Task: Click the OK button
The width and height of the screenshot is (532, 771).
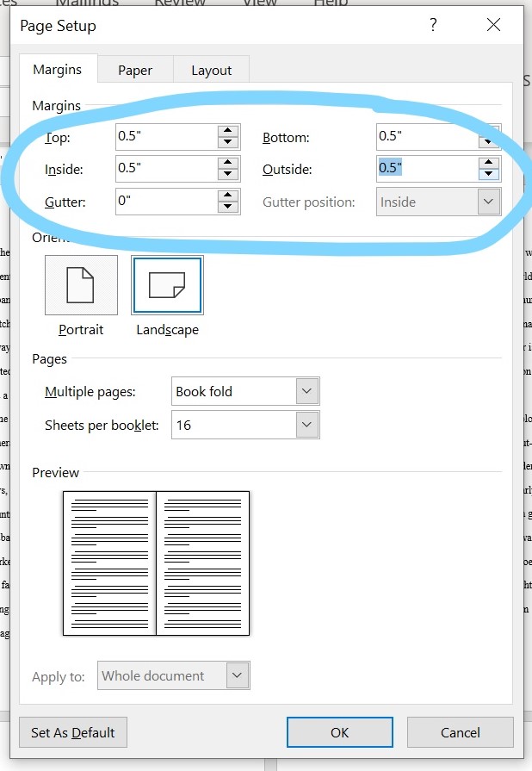Action: pyautogui.click(x=339, y=732)
